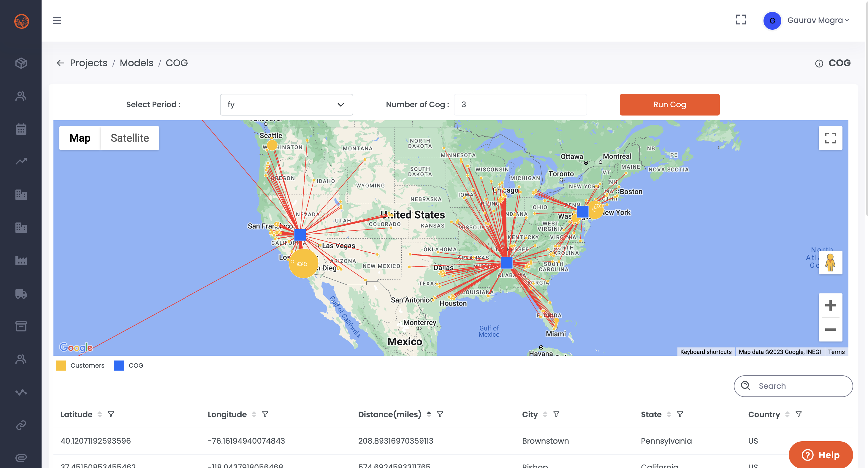Open the calendar sidebar icon
This screenshot has height=468, width=868.
coord(21,129)
